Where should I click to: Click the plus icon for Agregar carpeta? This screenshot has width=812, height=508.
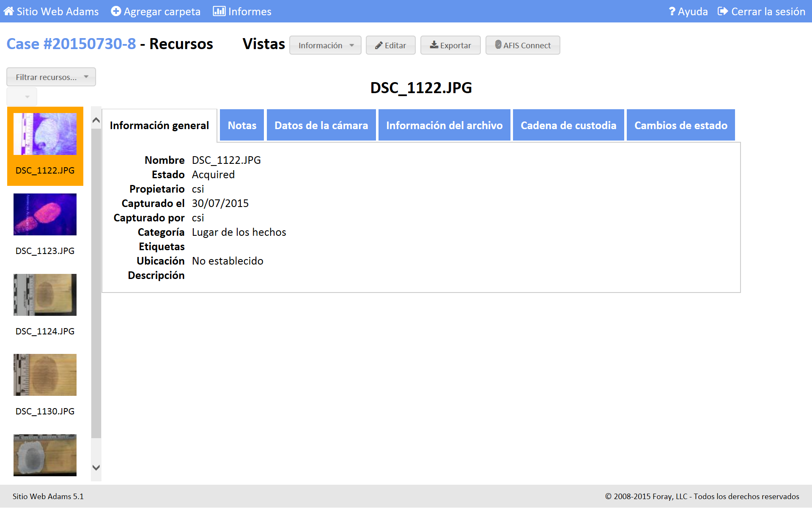pyautogui.click(x=116, y=11)
